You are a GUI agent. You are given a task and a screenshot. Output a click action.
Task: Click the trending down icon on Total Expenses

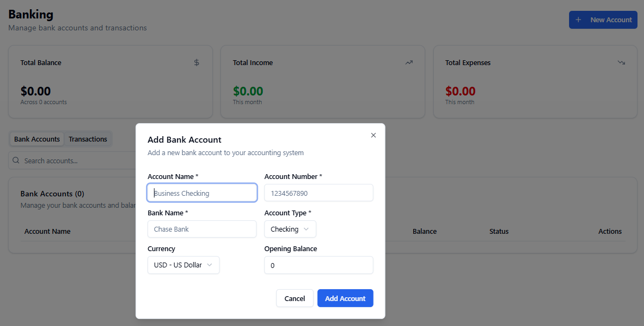pos(621,62)
